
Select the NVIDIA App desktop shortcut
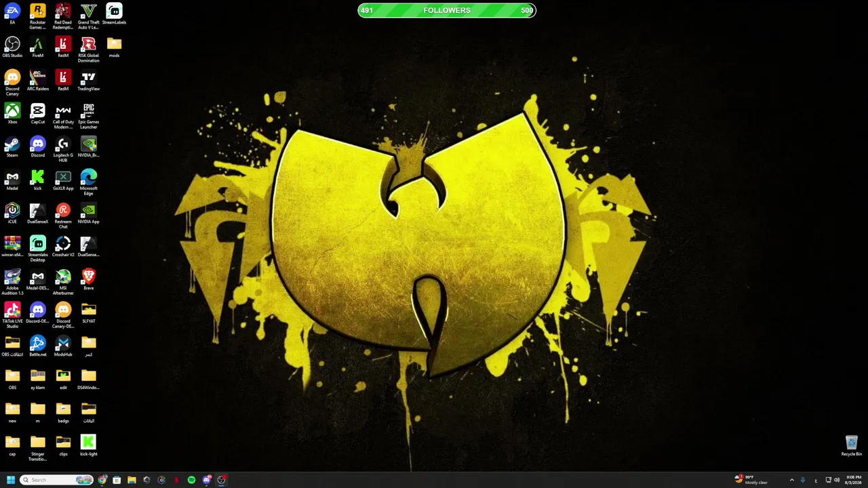[88, 213]
